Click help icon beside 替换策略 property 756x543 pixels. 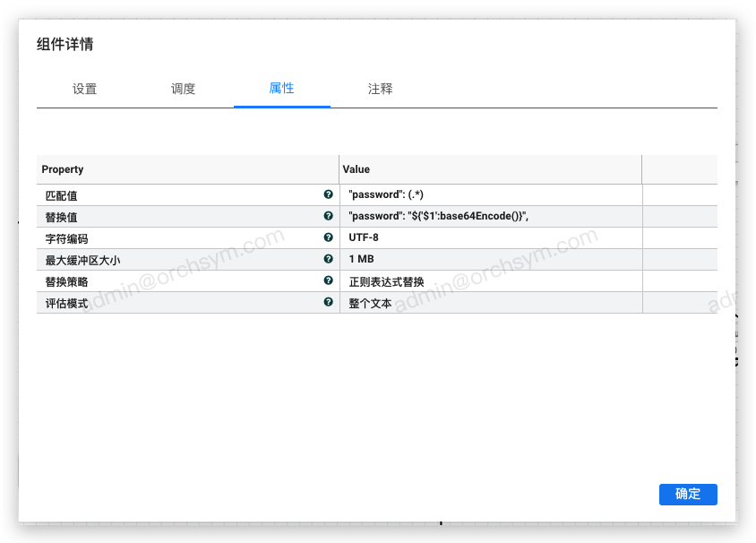click(328, 280)
